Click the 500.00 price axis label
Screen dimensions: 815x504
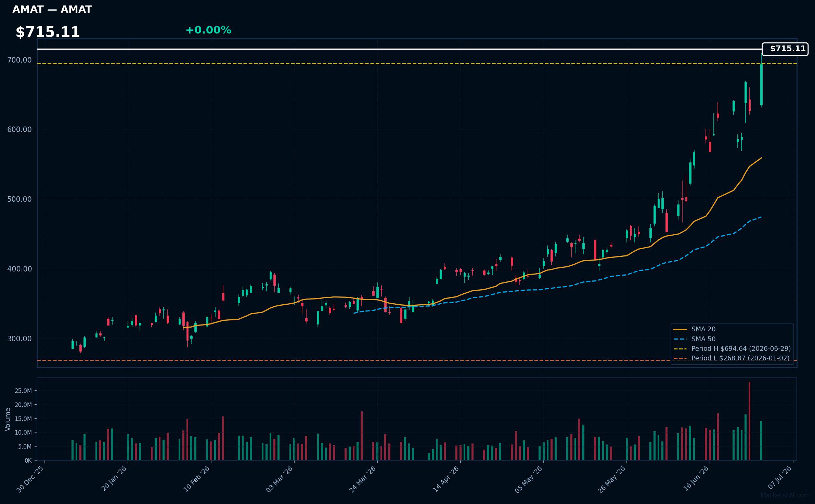tap(20, 199)
